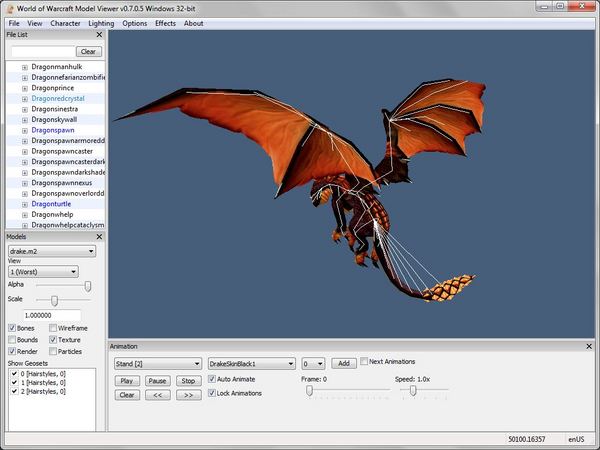Open the Character menu
The image size is (600, 450).
[65, 23]
